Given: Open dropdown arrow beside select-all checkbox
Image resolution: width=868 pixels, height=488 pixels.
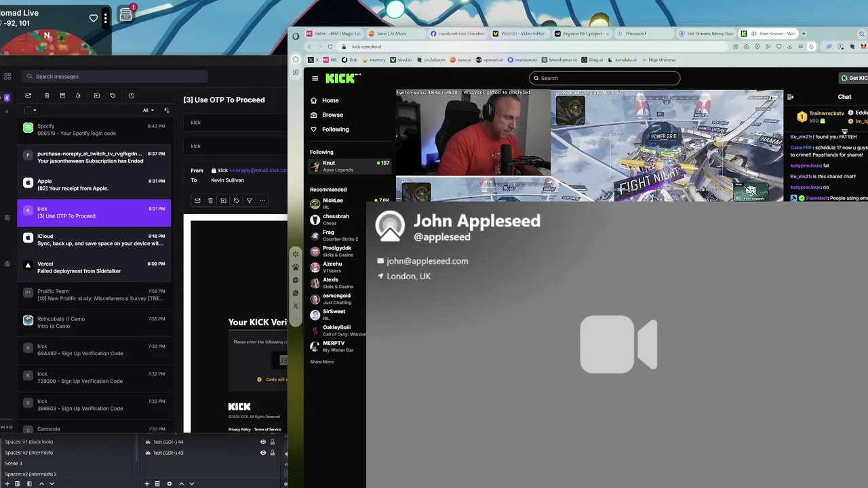Looking at the screenshot, I should click(x=35, y=110).
